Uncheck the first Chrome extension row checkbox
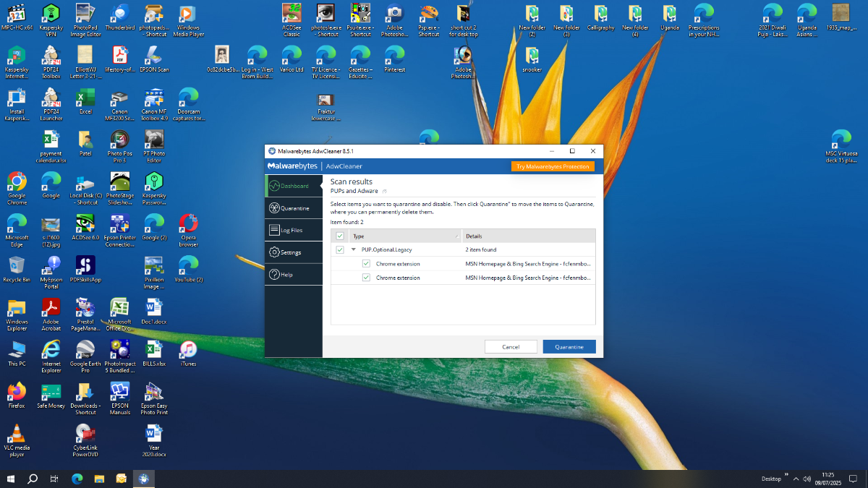This screenshot has height=488, width=868. tap(366, 264)
